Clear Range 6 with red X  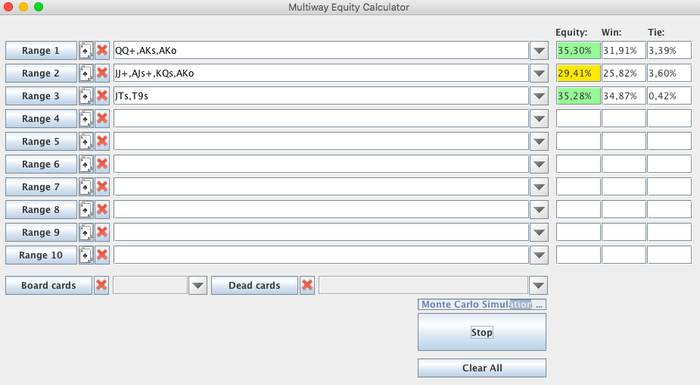tap(102, 164)
